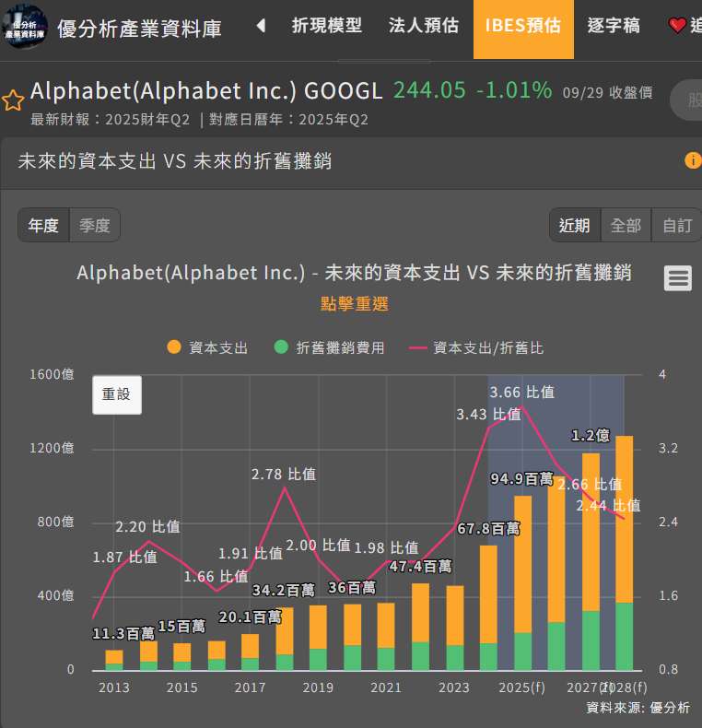Viewport: 702px width, 728px height.
Task: Click the 2023 x-axis label
Action: click(454, 687)
